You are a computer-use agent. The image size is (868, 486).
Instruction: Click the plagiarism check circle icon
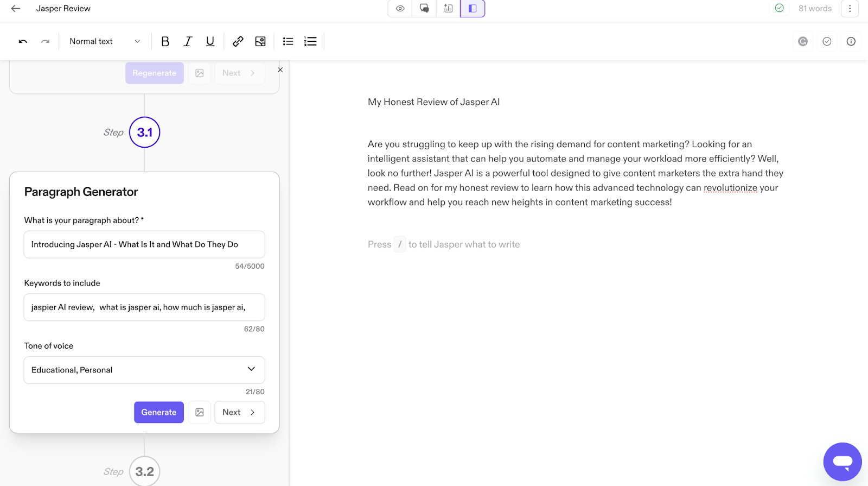coord(827,41)
